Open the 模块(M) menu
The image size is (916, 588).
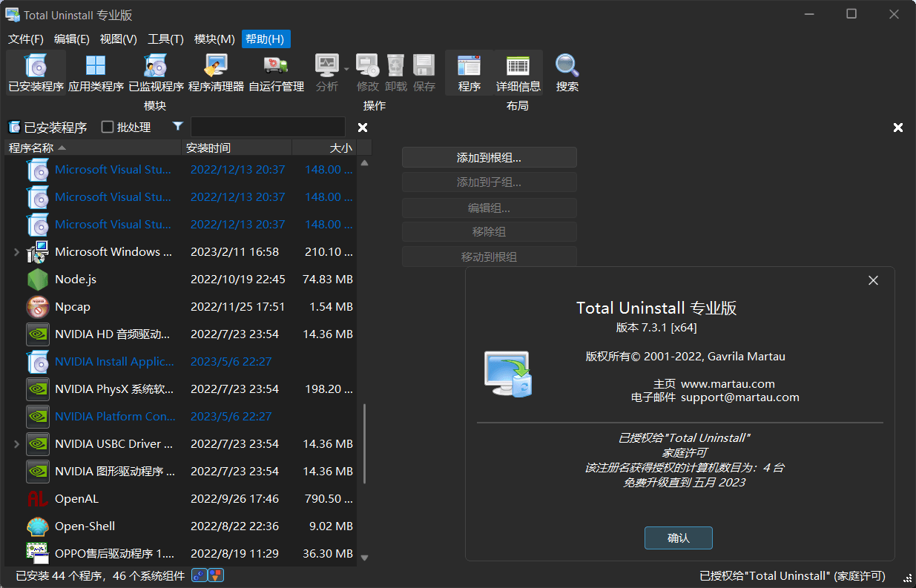click(214, 39)
